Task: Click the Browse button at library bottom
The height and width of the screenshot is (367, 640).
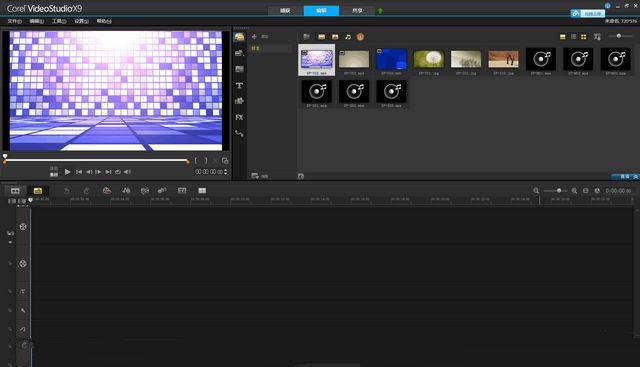Action: click(x=260, y=176)
